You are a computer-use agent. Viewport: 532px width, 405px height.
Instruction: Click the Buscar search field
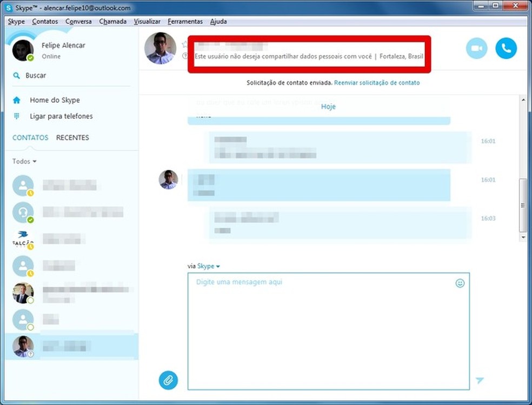[71, 75]
